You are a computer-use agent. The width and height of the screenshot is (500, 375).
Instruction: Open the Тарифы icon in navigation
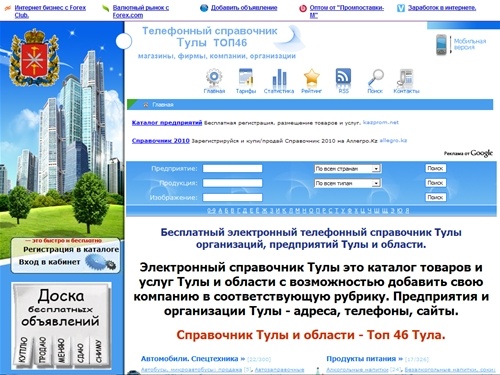(x=246, y=77)
